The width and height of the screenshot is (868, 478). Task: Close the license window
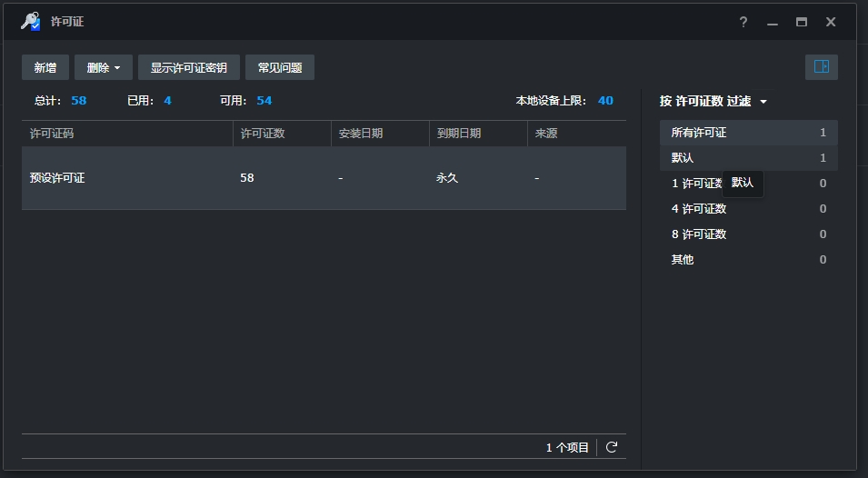pos(830,22)
